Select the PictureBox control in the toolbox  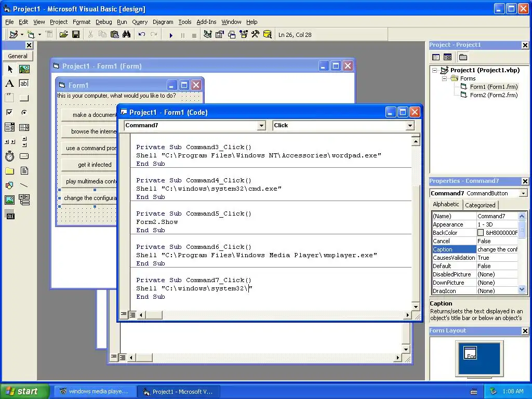tap(24, 69)
